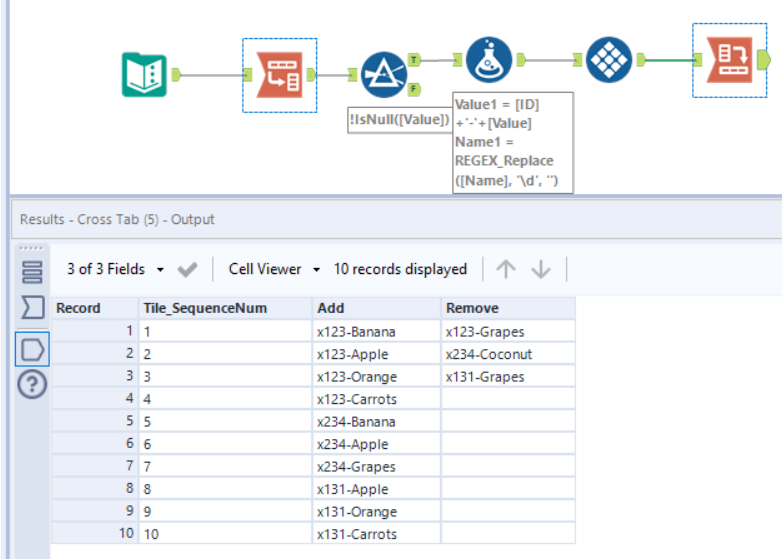This screenshot has height=559, width=782.
Task: Click the Filter tool's False output anchor
Action: point(415,89)
